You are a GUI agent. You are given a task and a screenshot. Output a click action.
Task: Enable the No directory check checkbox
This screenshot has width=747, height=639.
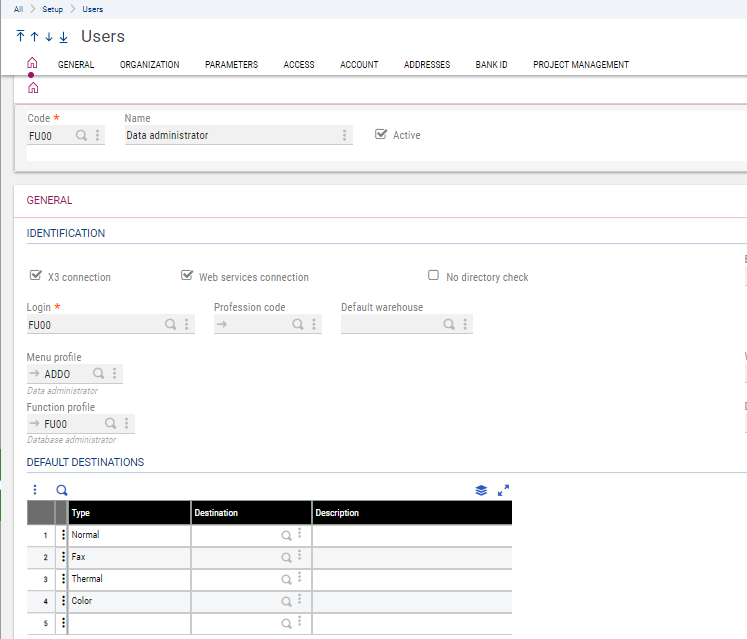[433, 276]
